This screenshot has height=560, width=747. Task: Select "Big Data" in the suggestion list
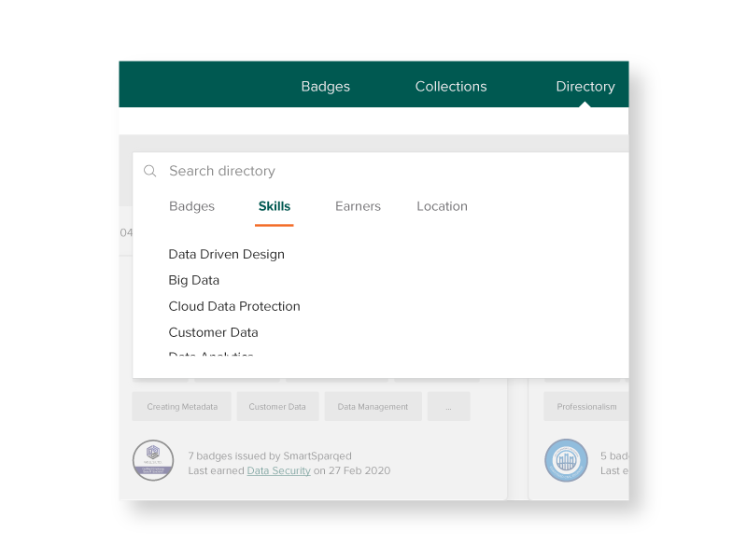click(193, 280)
